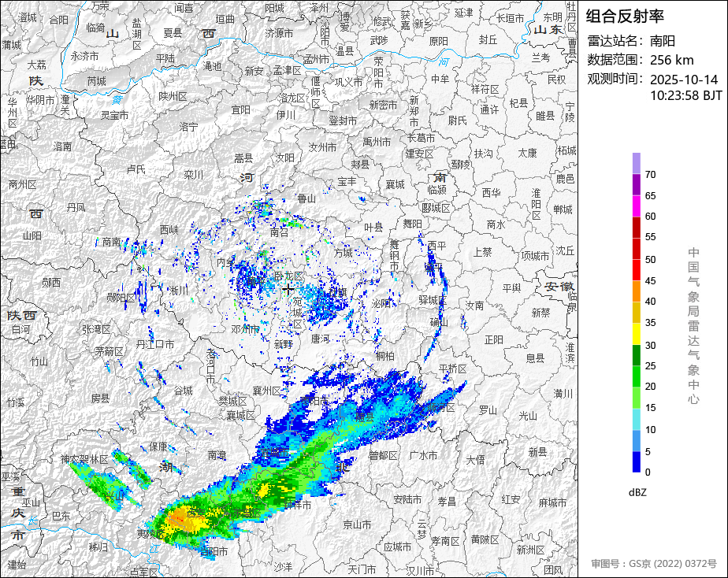Screen dimensions: 728x578
Task: Click the 栾川 map label
Action: tap(194, 175)
